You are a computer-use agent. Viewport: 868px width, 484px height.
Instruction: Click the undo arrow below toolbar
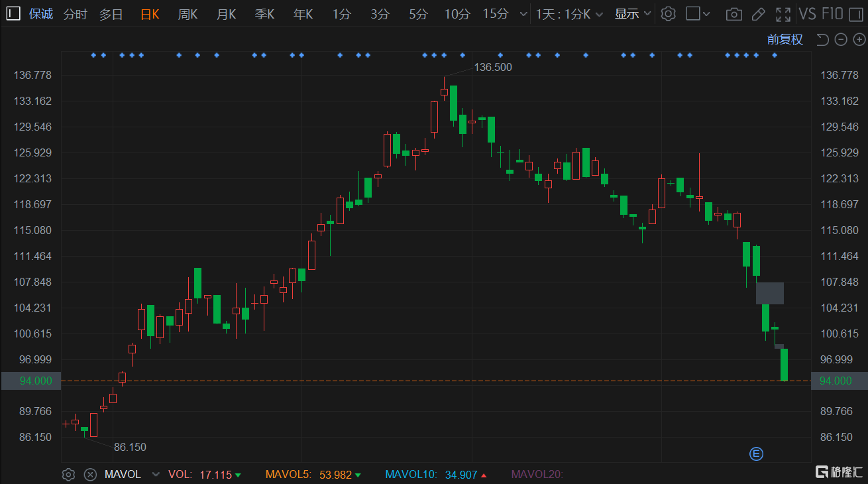tap(822, 40)
